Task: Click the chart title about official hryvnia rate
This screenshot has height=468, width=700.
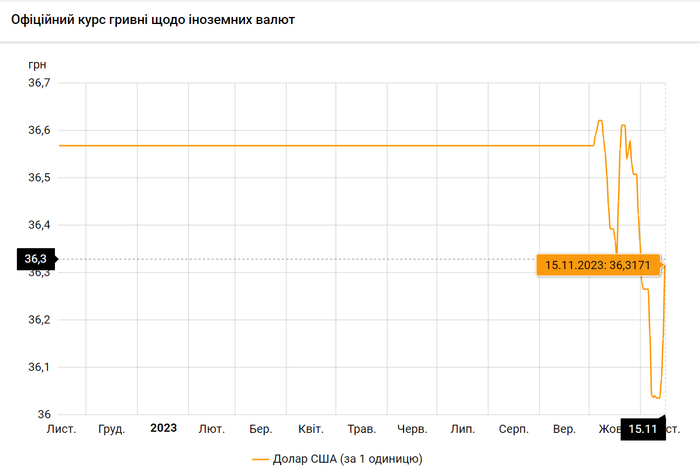Action: tap(153, 20)
